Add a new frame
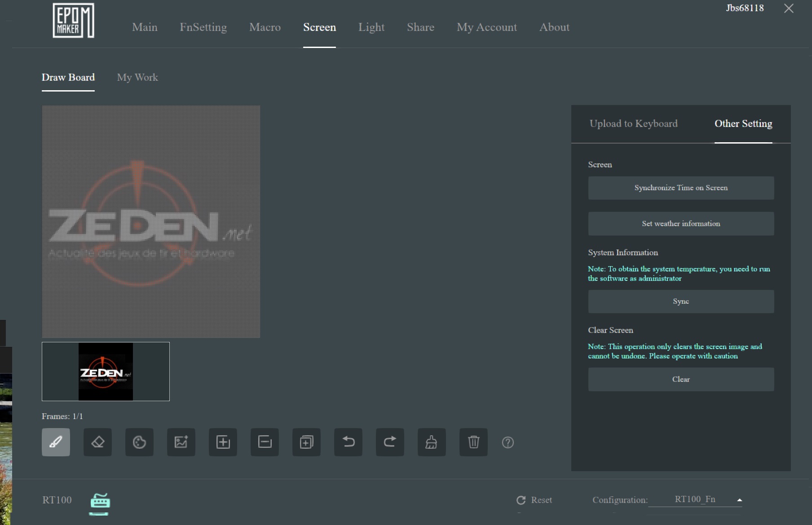Viewport: 812px width, 525px height. [x=223, y=442]
